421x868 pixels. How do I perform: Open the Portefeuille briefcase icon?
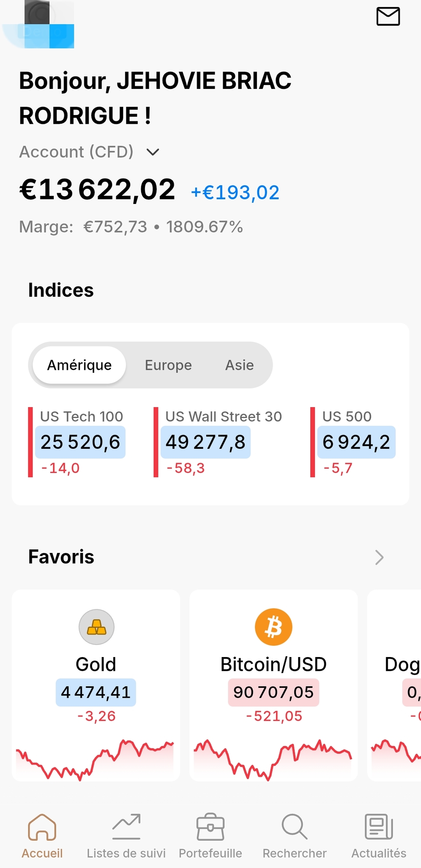click(210, 827)
